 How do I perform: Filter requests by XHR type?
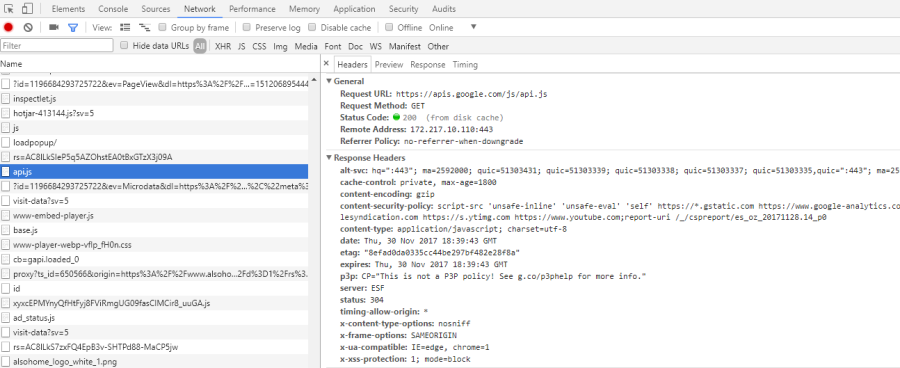click(x=223, y=46)
